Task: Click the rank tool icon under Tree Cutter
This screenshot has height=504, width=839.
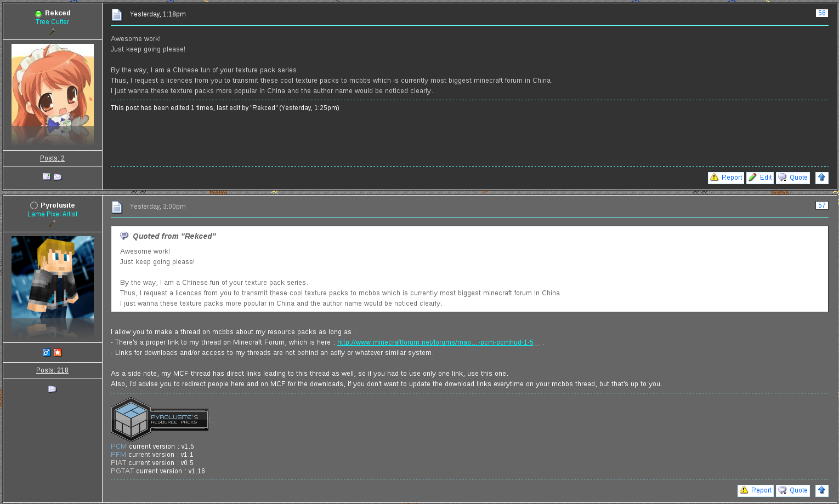Action: 53,31
